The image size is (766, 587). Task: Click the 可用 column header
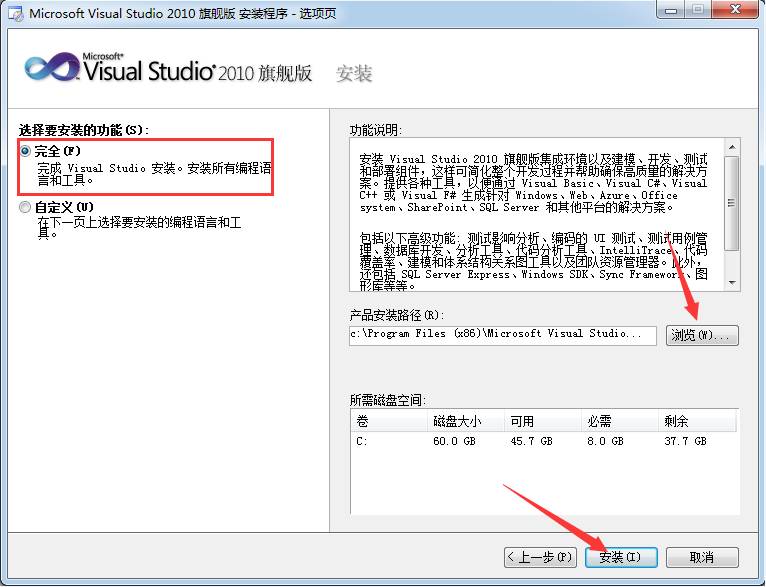[543, 421]
